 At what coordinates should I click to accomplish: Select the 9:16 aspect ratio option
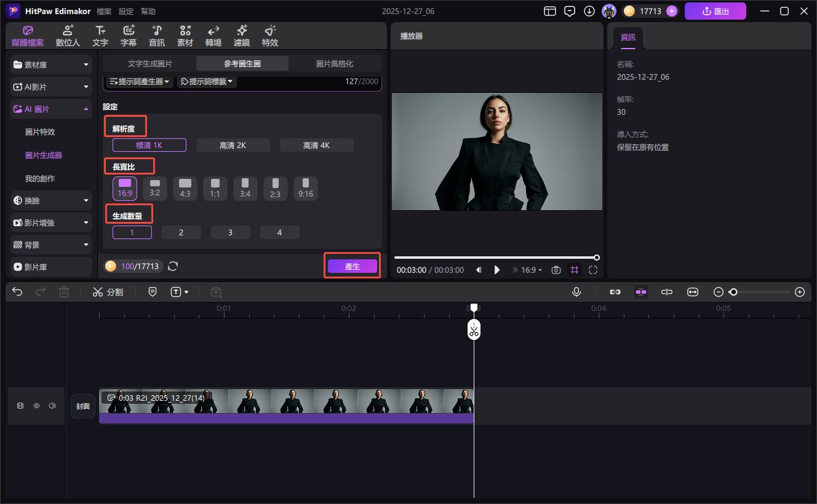click(305, 188)
